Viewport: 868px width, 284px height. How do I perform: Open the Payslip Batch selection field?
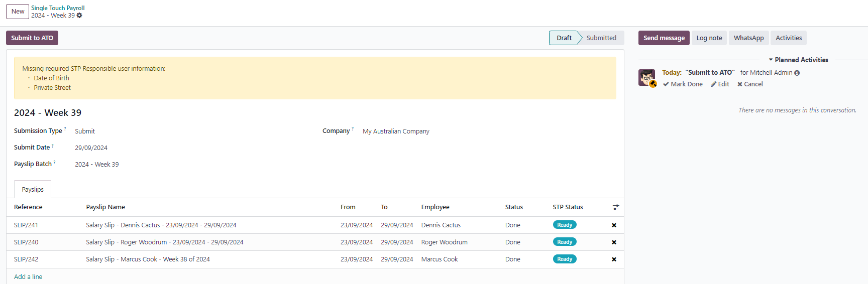(x=191, y=165)
